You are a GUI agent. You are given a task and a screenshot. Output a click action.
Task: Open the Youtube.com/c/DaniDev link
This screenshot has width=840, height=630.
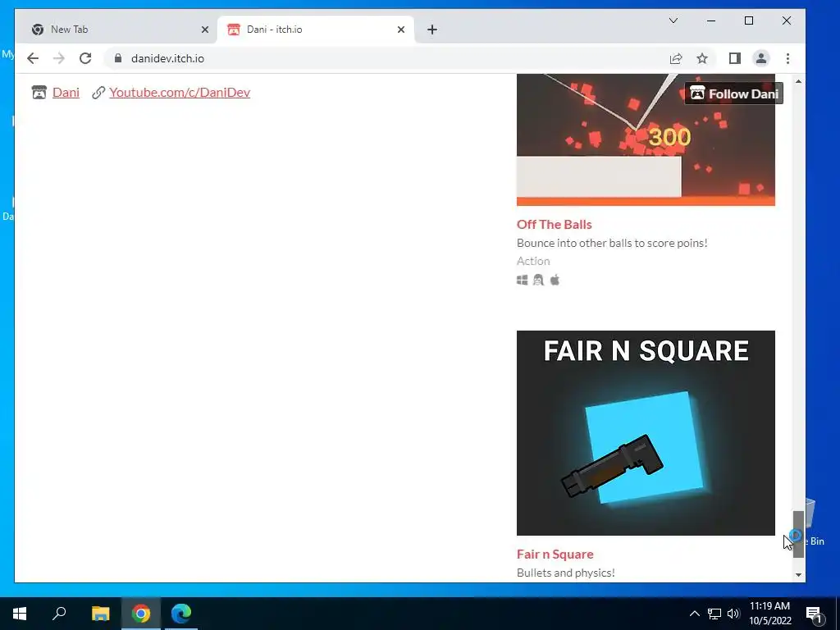click(180, 92)
